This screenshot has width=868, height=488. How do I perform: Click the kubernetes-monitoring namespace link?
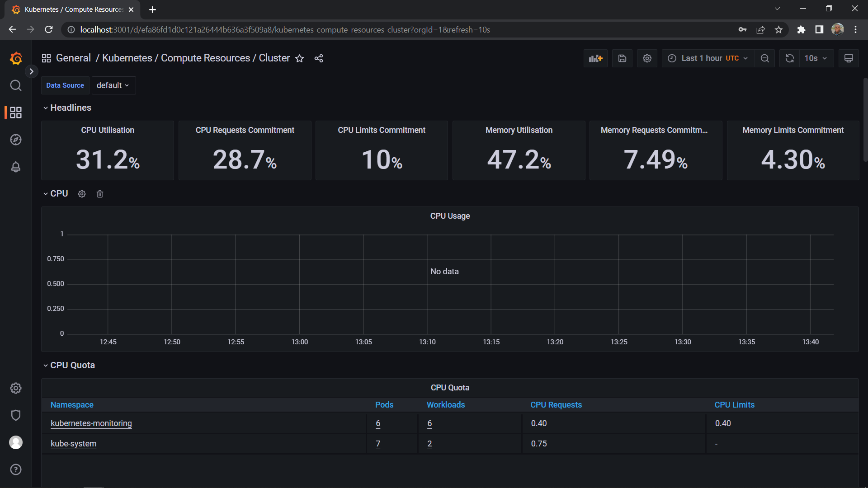click(91, 423)
